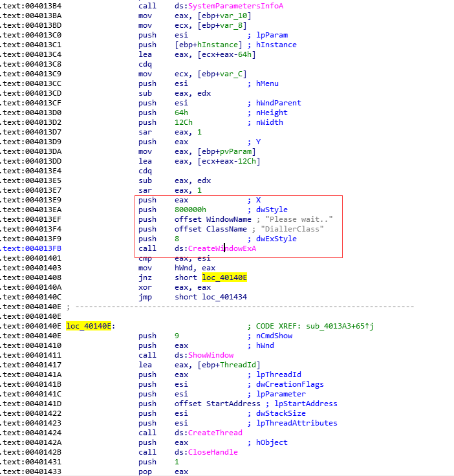Click the CreateThread import name

pos(215,433)
